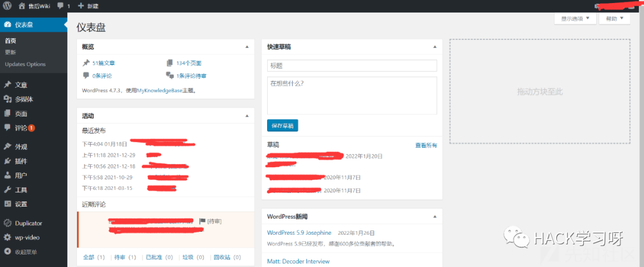Click the pin icon beside 51篇文章

coord(86,63)
